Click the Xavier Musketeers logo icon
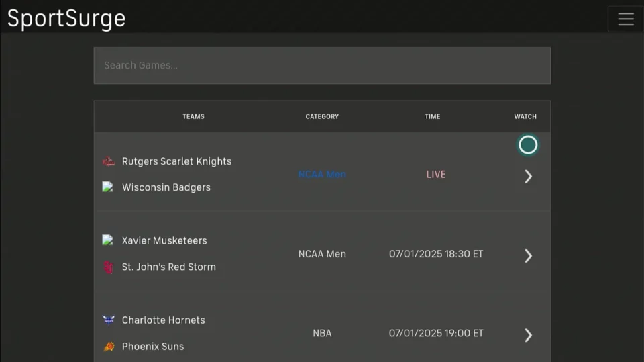644x362 pixels. click(x=107, y=240)
